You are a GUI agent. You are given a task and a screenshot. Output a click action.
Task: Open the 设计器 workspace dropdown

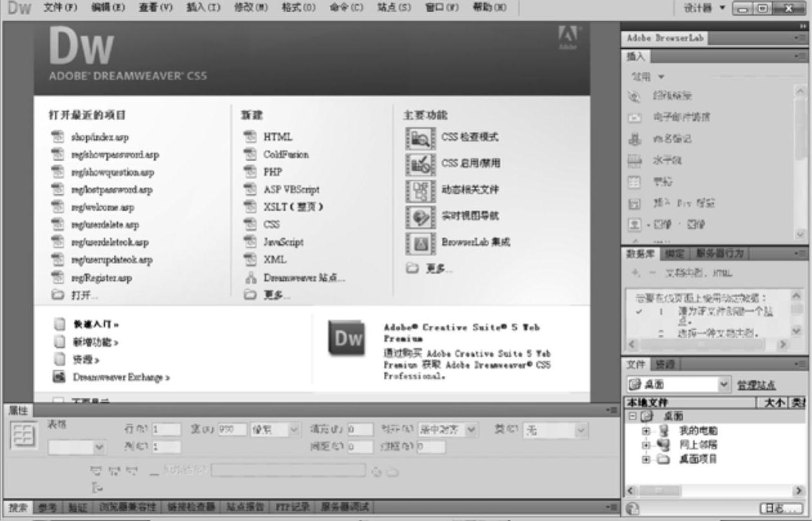click(x=704, y=8)
